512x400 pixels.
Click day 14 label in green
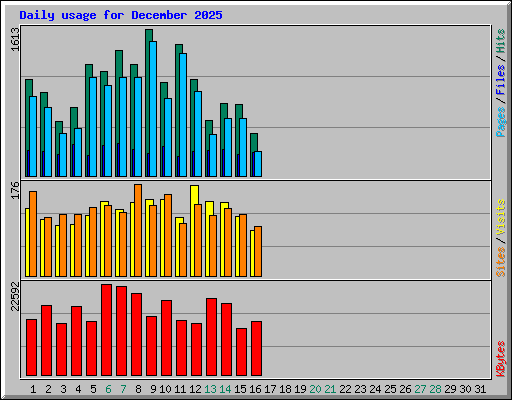click(x=225, y=389)
